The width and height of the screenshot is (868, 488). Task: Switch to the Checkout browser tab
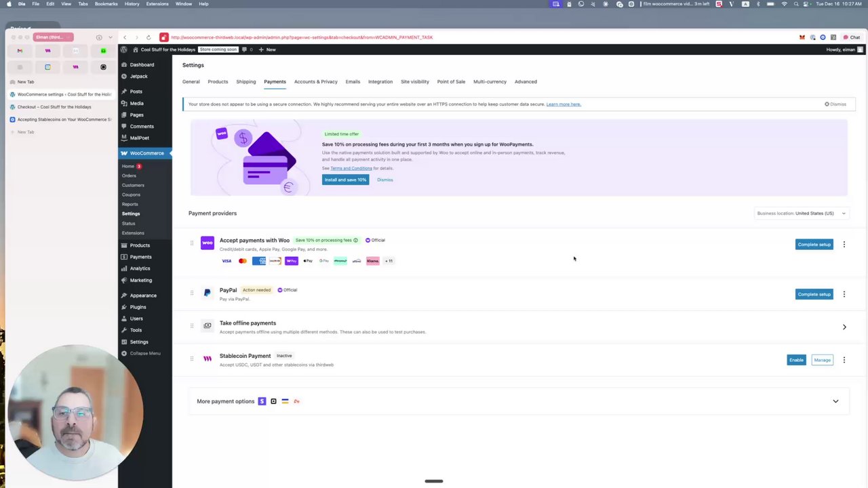[60, 107]
